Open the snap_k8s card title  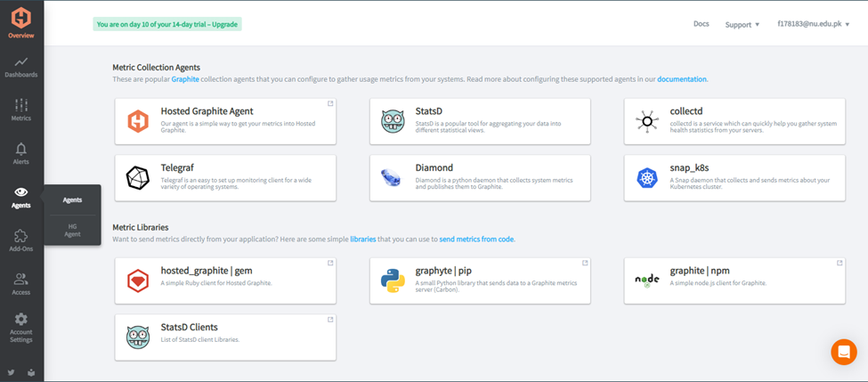tap(690, 167)
